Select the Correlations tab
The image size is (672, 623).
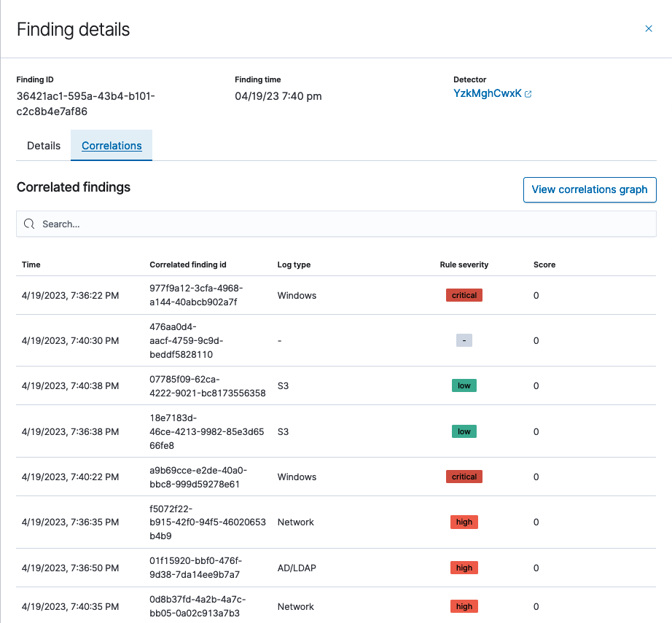(112, 146)
